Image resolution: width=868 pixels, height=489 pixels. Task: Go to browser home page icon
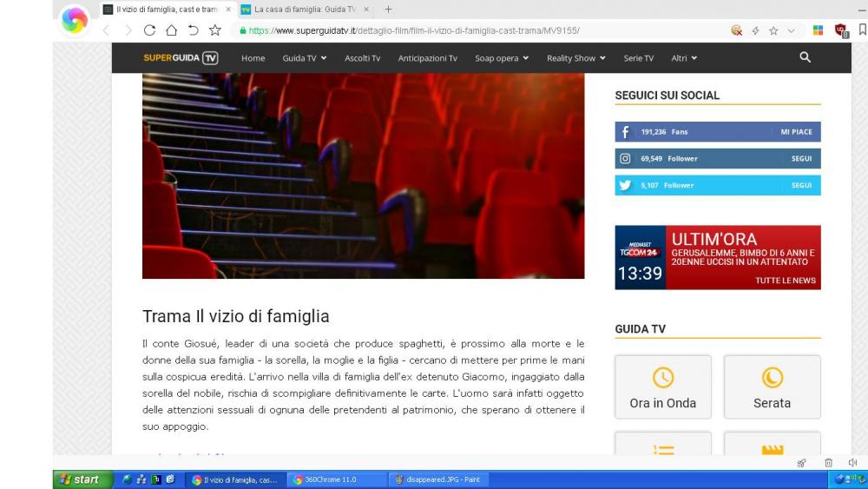click(172, 30)
